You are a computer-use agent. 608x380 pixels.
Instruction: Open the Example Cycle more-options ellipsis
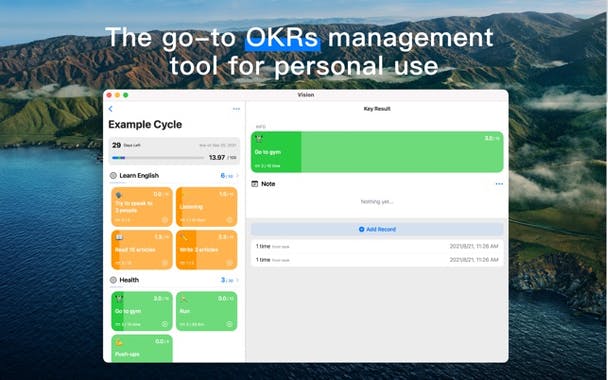(236, 109)
